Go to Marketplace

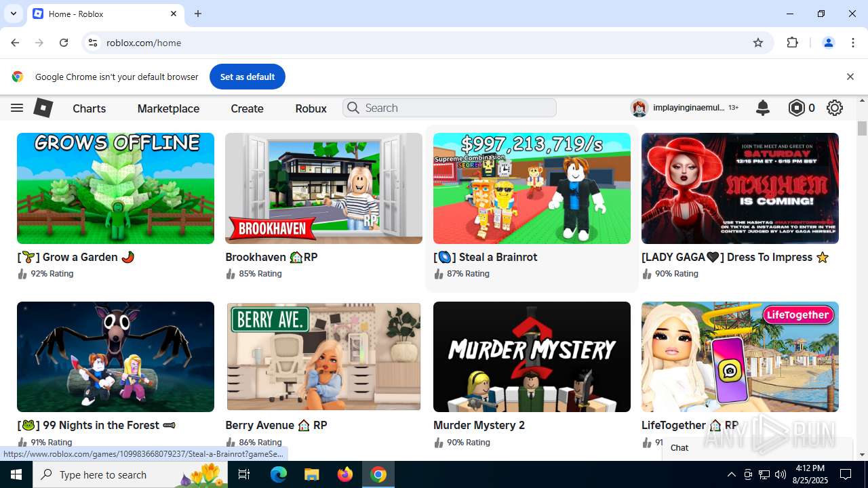(x=168, y=108)
